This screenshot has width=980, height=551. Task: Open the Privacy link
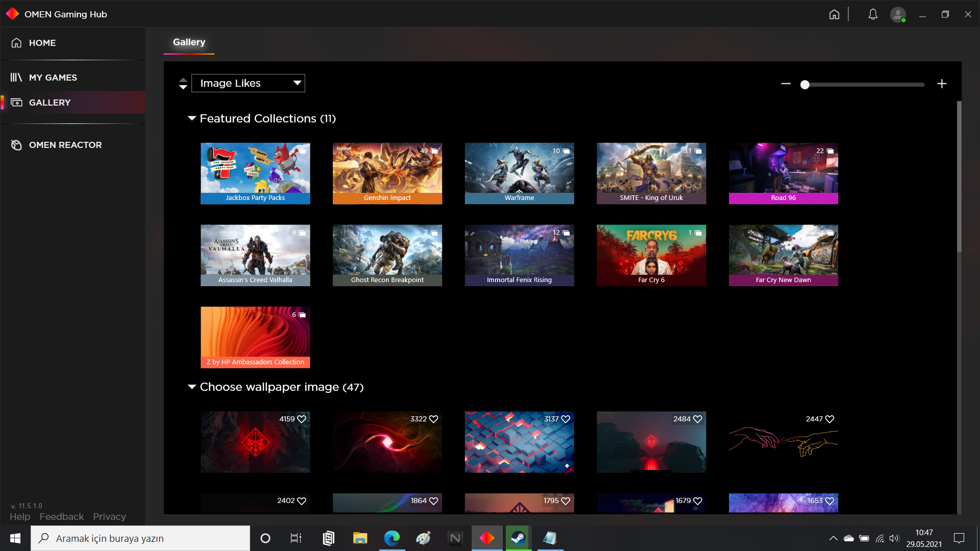[109, 517]
